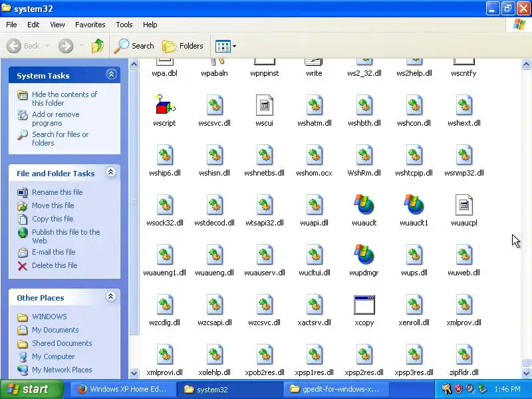The height and width of the screenshot is (399, 532).
Task: Select the wuapi.dll file icon
Action: pos(314,205)
